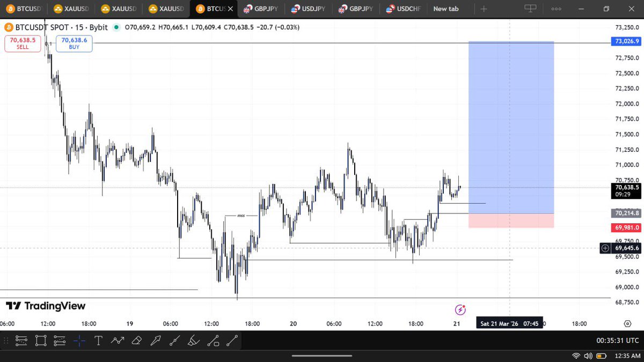Click the 73,026.9 target price label
The image size is (644, 362).
pyautogui.click(x=626, y=41)
